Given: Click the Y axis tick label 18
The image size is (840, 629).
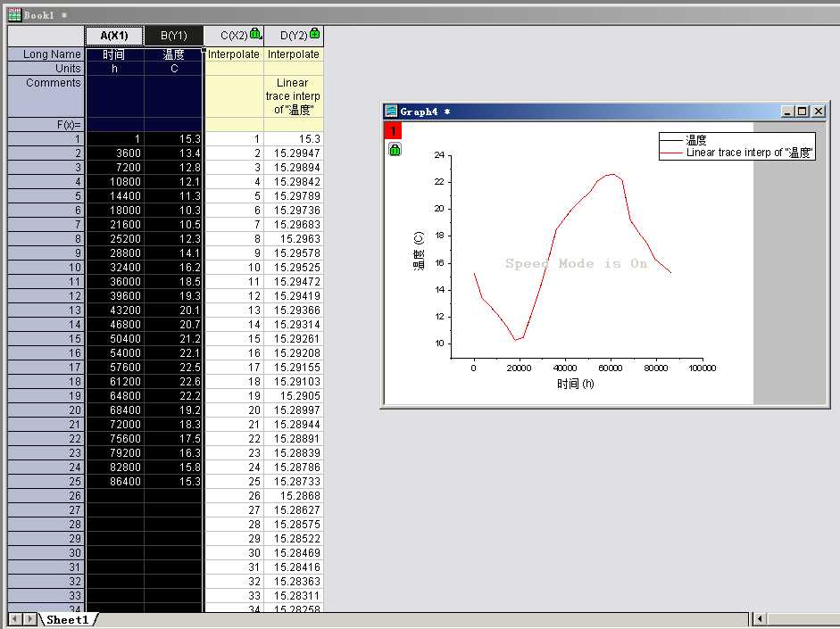Looking at the screenshot, I should [x=439, y=236].
